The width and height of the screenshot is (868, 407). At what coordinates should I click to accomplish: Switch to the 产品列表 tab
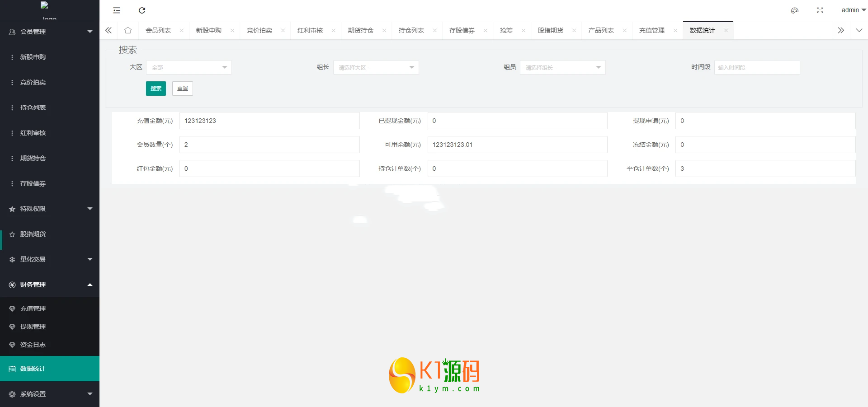[601, 30]
